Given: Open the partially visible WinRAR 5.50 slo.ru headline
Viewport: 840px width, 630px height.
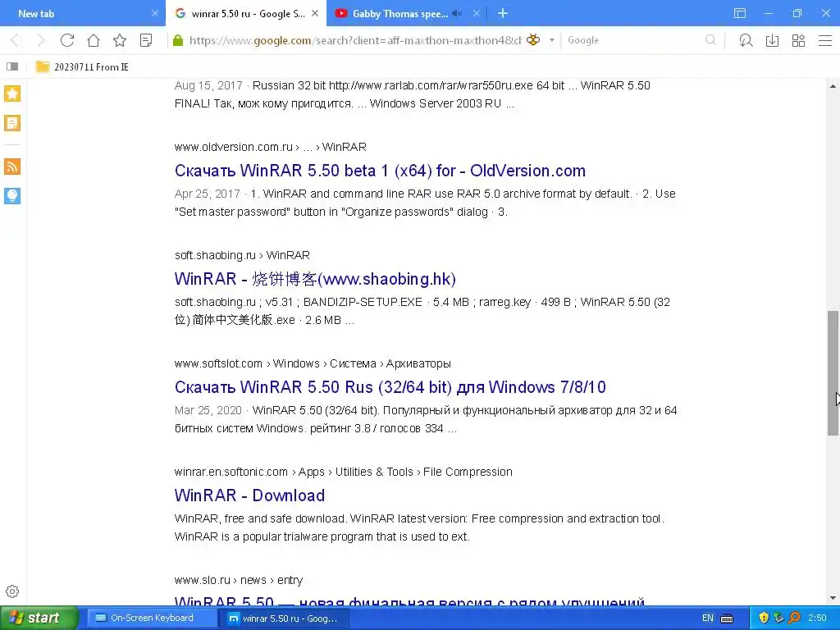Looking at the screenshot, I should tap(409, 601).
